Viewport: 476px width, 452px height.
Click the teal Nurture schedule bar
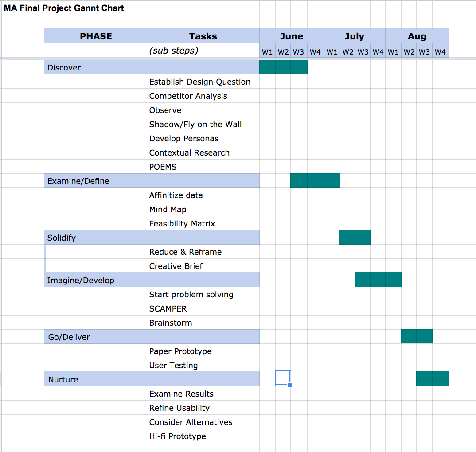pos(432,378)
